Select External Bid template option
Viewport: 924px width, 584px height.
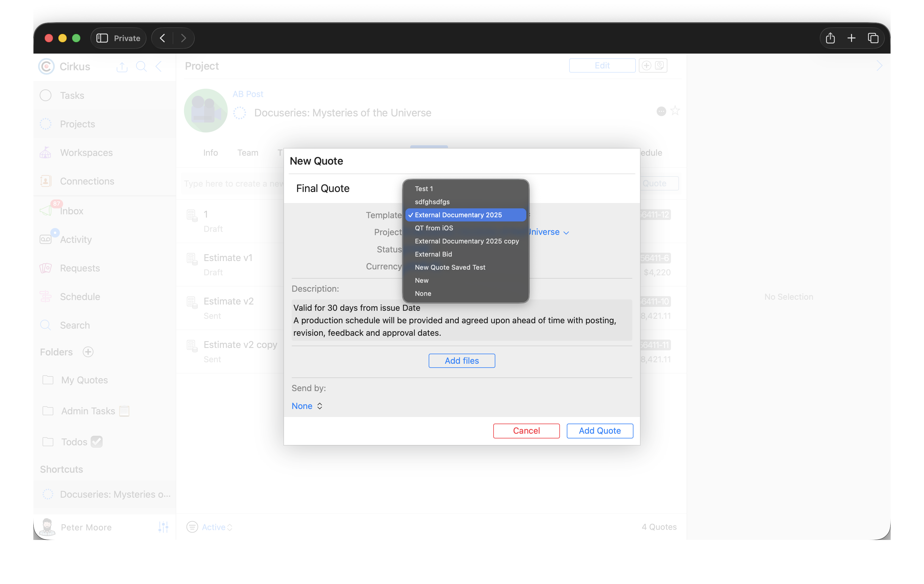[433, 254]
